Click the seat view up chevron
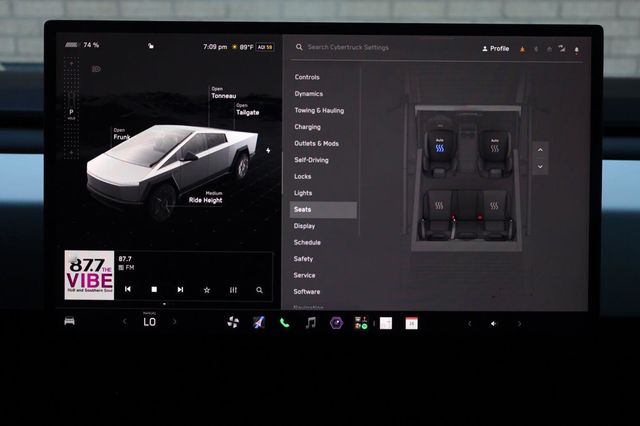640x426 pixels. (x=540, y=150)
